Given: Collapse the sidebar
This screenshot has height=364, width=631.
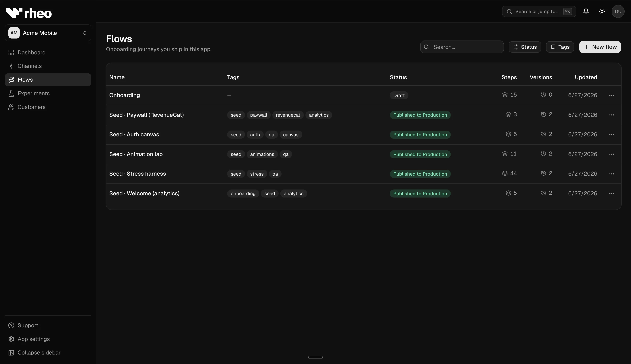Looking at the screenshot, I should [48, 352].
